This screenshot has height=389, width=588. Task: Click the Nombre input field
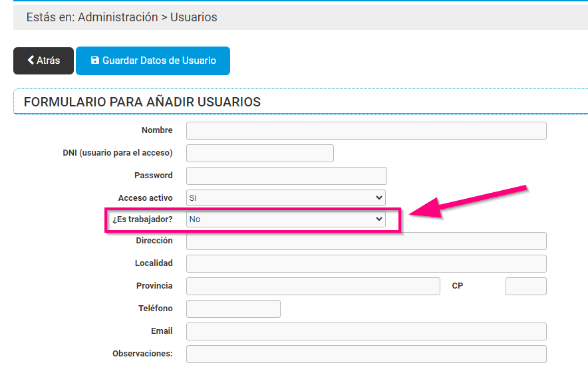(365, 130)
